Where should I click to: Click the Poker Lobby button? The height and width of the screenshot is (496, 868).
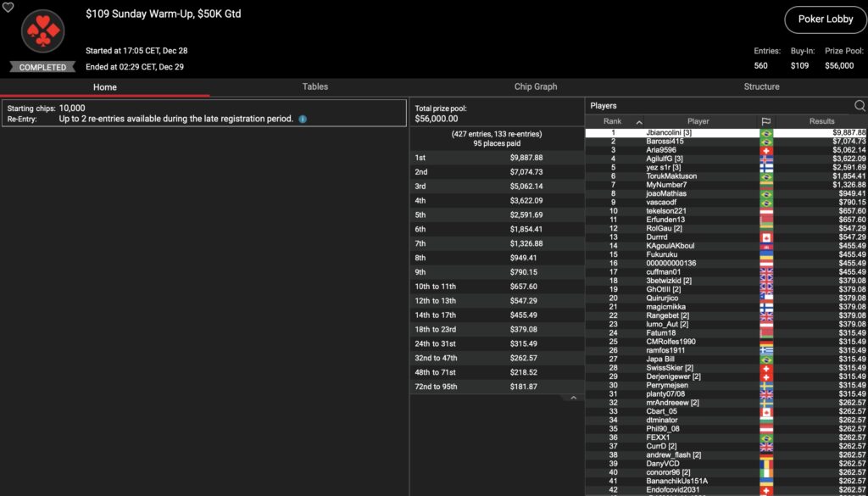click(x=825, y=20)
